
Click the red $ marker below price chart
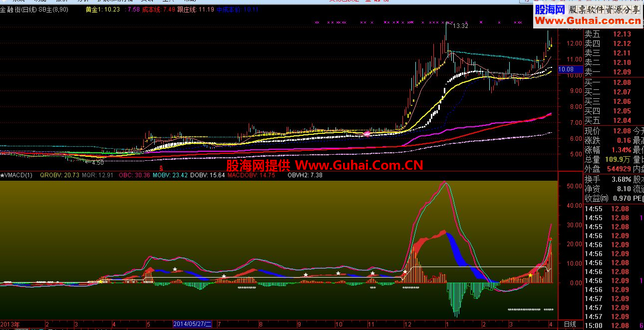pyautogui.click(x=161, y=168)
